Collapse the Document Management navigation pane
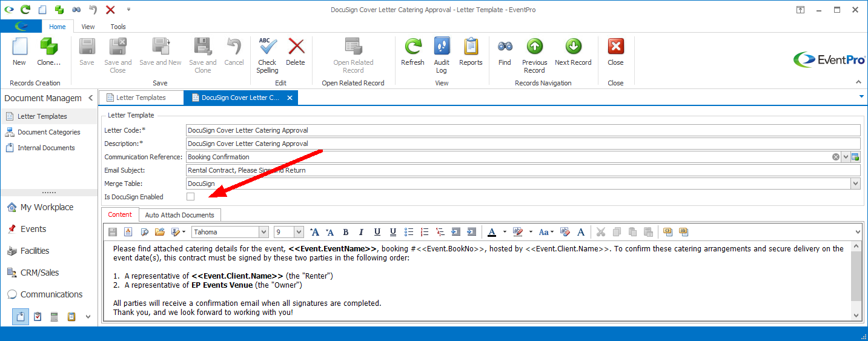The width and height of the screenshot is (868, 341). (90, 98)
